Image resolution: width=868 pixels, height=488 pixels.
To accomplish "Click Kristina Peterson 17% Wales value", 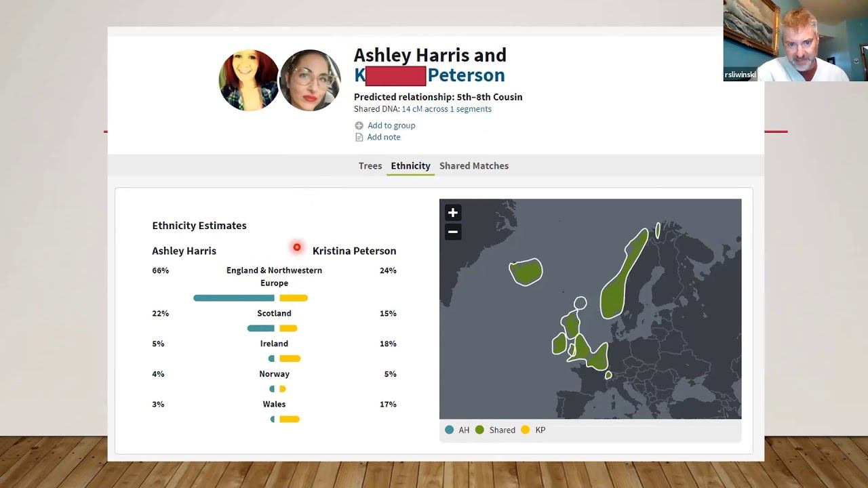I will [x=388, y=405].
